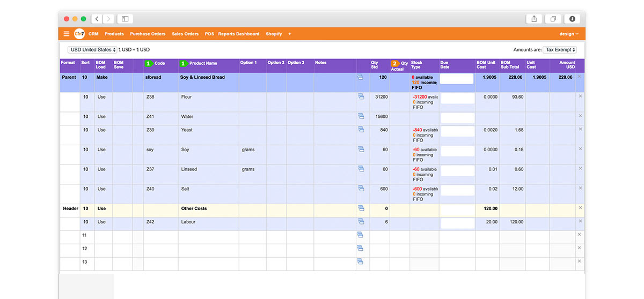Show Safari tab overview
Screen dimensions: 644x299
pyautogui.click(x=553, y=19)
